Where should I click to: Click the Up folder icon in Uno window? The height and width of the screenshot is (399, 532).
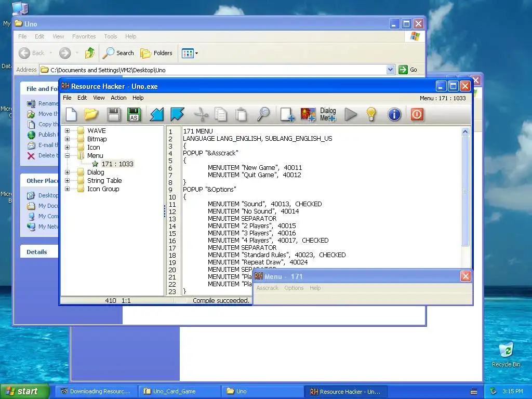coord(89,53)
